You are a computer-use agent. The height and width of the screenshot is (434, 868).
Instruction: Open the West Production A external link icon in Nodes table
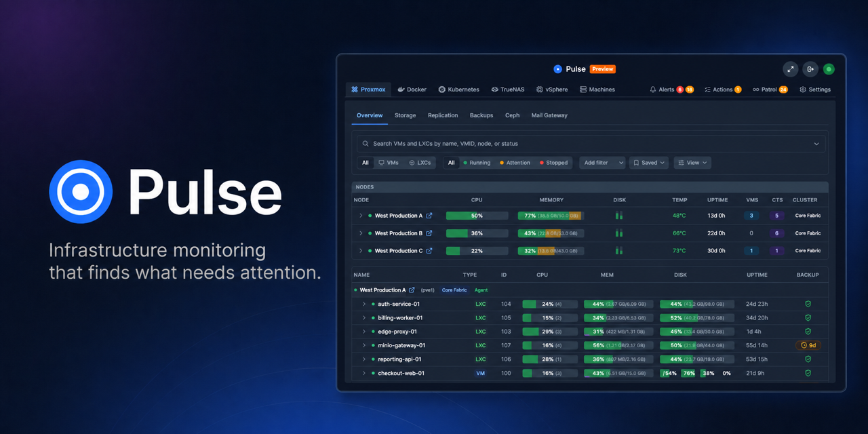(429, 216)
